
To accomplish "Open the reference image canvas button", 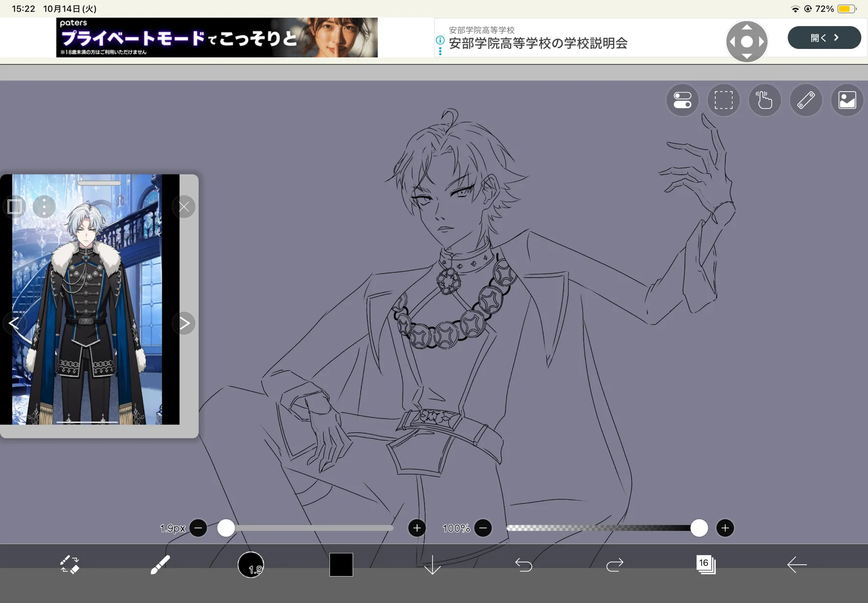I will [847, 100].
